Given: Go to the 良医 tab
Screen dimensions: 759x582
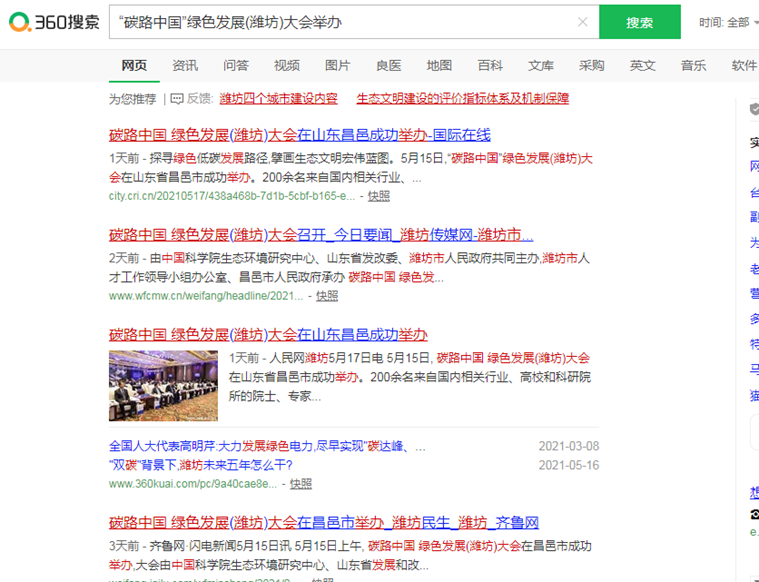Looking at the screenshot, I should coord(388,65).
